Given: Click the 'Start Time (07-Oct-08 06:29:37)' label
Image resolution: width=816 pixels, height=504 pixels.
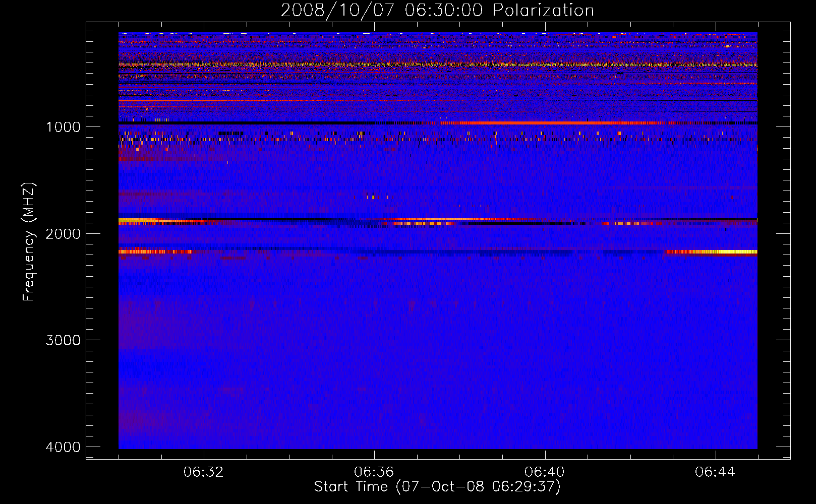Looking at the screenshot, I should pyautogui.click(x=437, y=487).
